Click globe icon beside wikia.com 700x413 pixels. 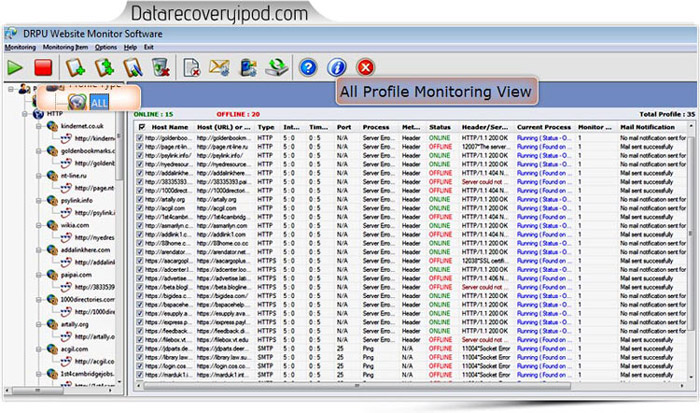pos(52,225)
